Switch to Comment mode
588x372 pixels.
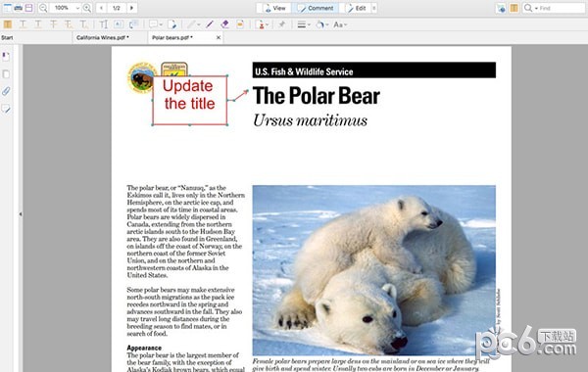[316, 8]
